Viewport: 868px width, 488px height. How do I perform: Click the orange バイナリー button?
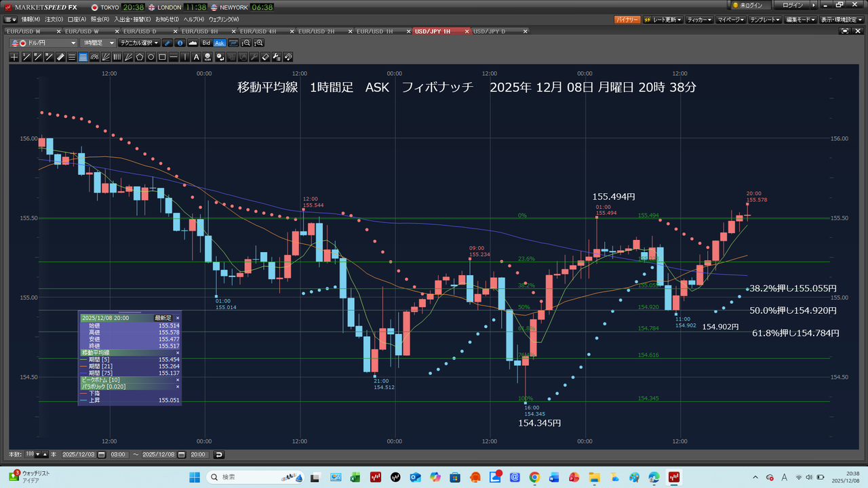(x=627, y=20)
